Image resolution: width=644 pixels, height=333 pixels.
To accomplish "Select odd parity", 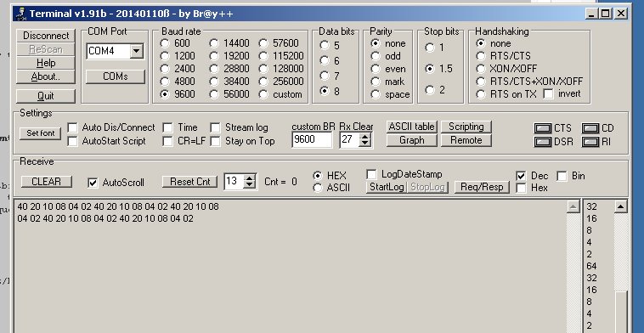I will [375, 56].
